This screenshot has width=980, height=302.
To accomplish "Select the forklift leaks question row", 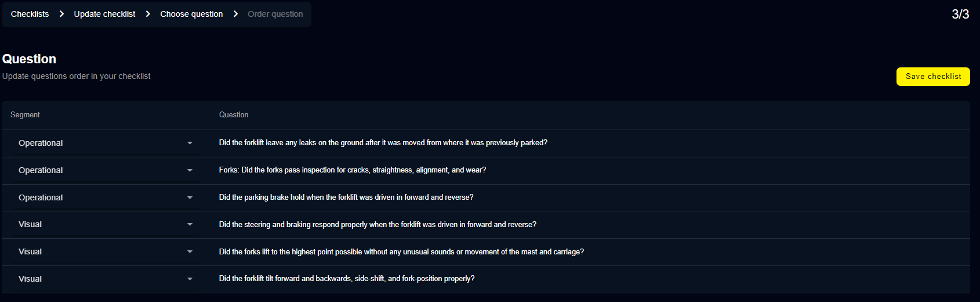I will (383, 143).
